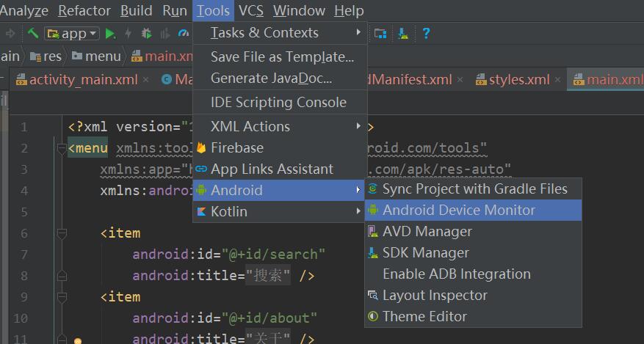Open IDE Scripting Console
This screenshot has height=344, width=644.
point(279,102)
